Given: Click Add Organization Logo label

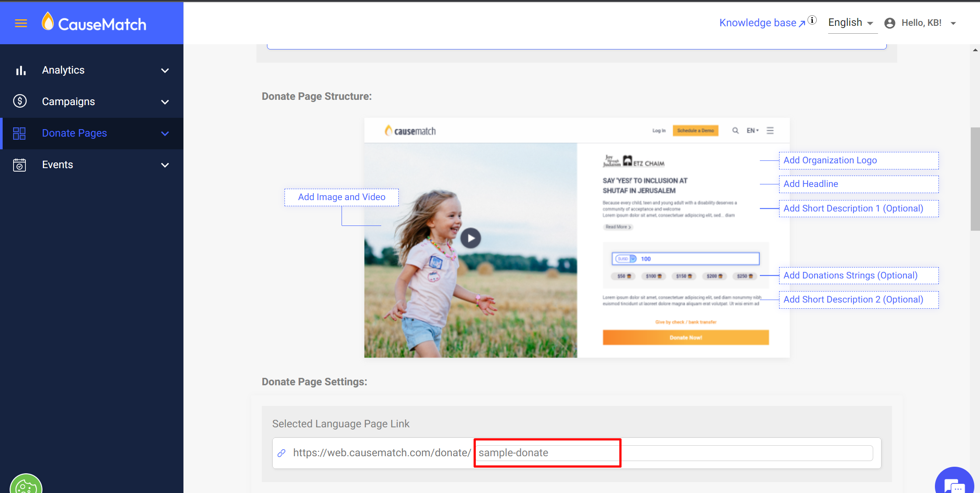Looking at the screenshot, I should 830,160.
